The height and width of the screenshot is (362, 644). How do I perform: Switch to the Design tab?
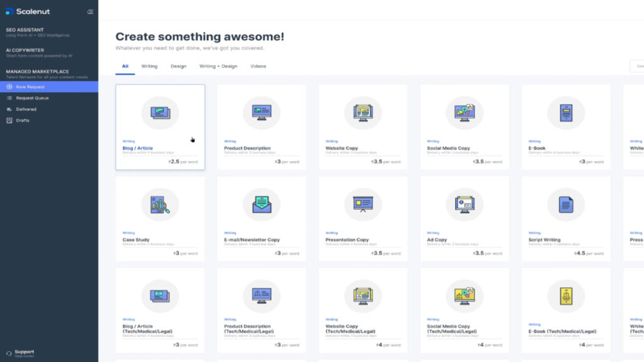[x=179, y=66]
